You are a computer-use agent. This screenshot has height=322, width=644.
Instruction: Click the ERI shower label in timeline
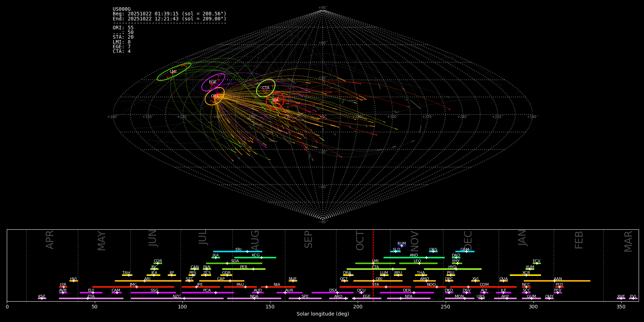coord(238,250)
